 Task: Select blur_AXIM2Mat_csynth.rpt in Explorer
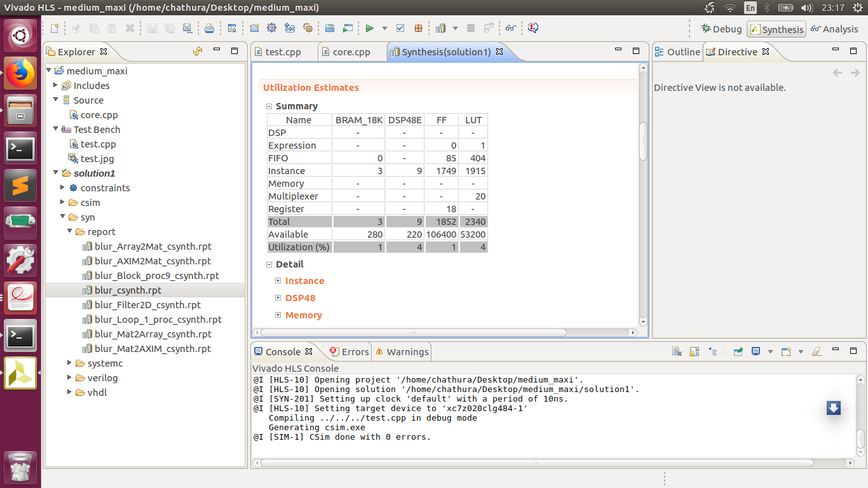coord(153,261)
